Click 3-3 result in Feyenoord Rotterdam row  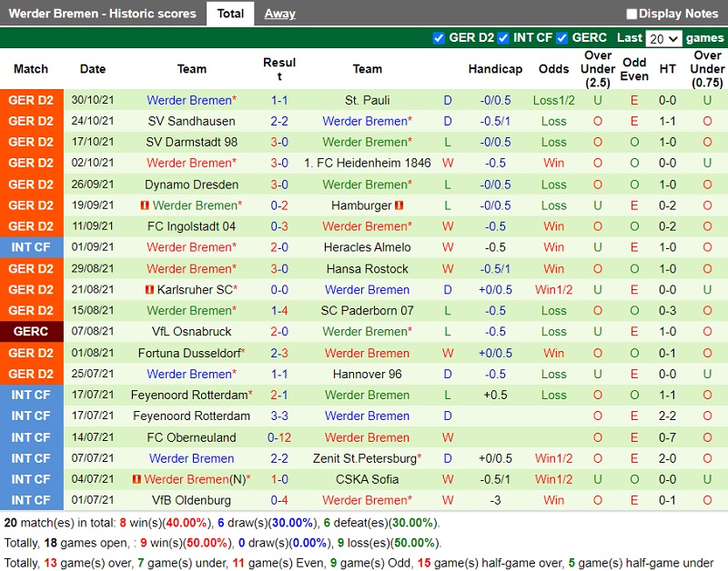(x=279, y=416)
